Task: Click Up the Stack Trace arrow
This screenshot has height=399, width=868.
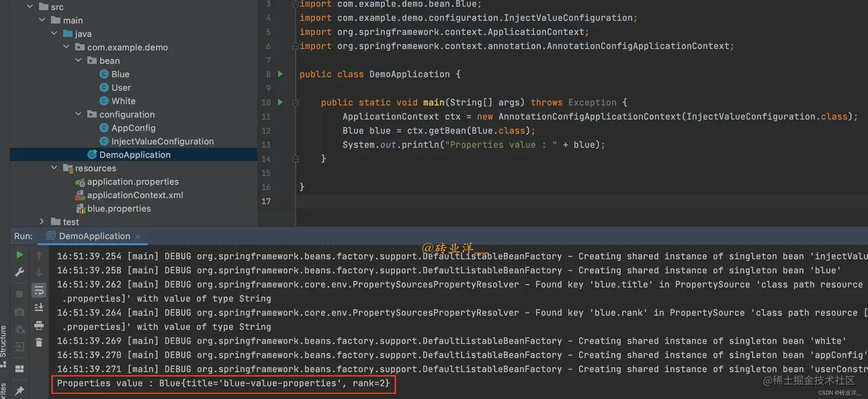Action: 39,255
